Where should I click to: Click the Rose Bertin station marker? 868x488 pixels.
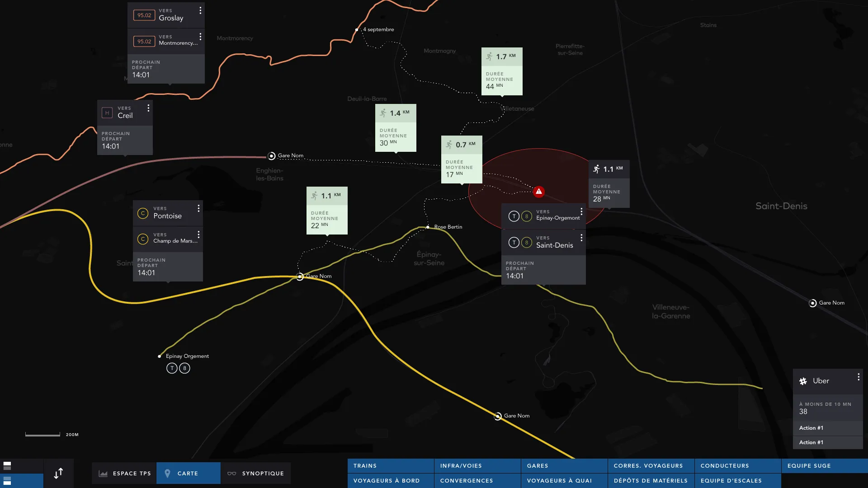[x=428, y=227]
